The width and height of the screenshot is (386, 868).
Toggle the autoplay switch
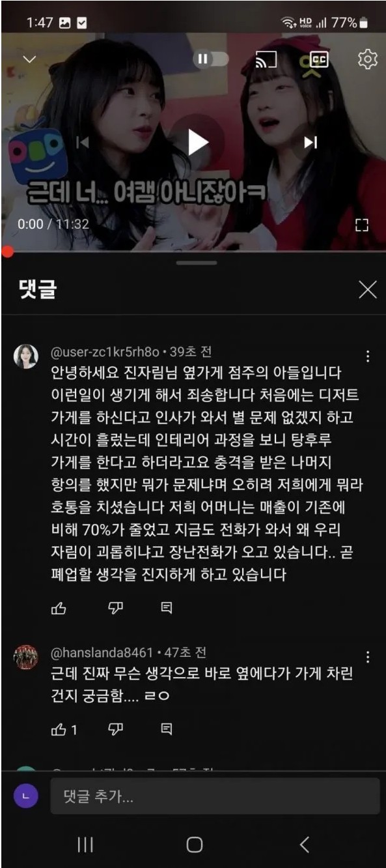click(x=211, y=59)
